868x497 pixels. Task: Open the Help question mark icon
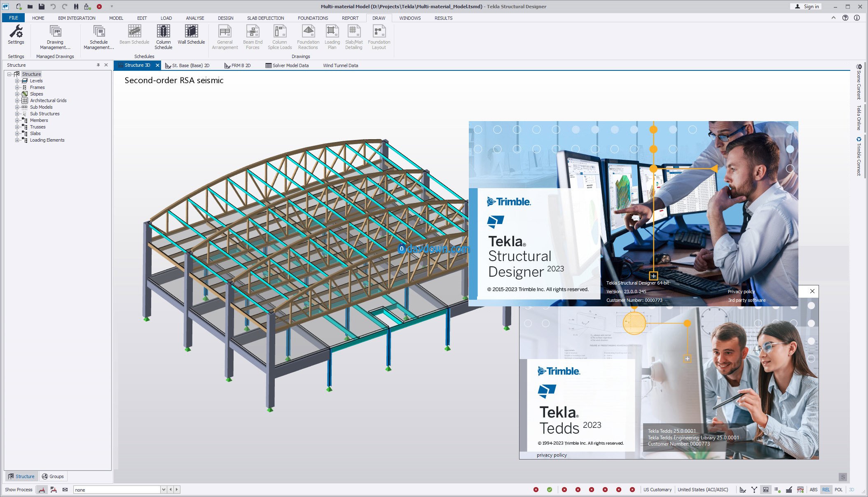[x=845, y=18]
